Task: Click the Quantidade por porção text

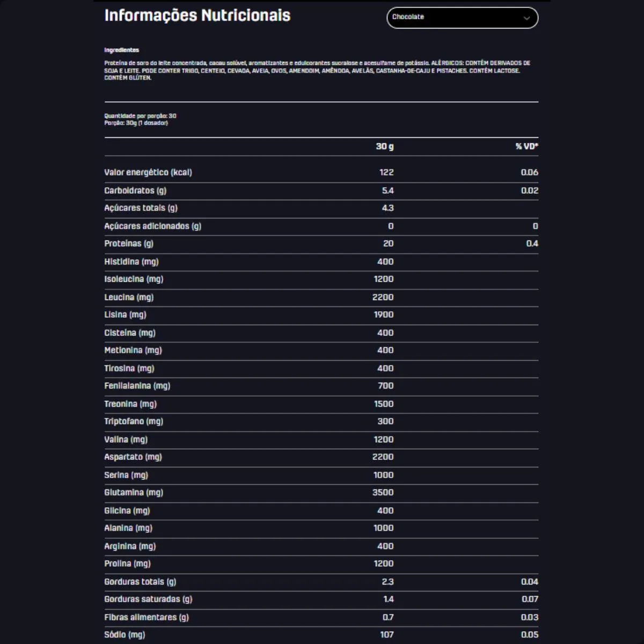Action: [x=140, y=116]
